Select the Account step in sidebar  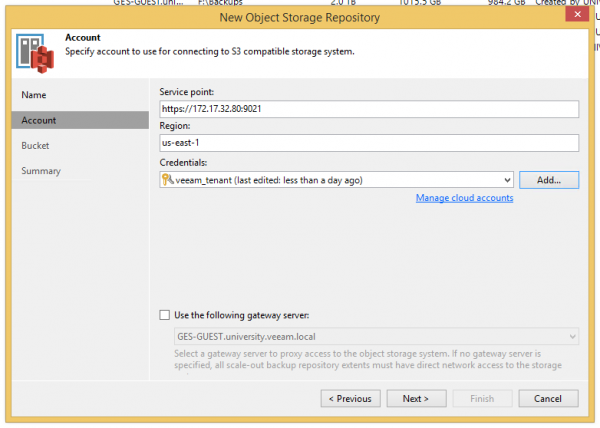39,120
